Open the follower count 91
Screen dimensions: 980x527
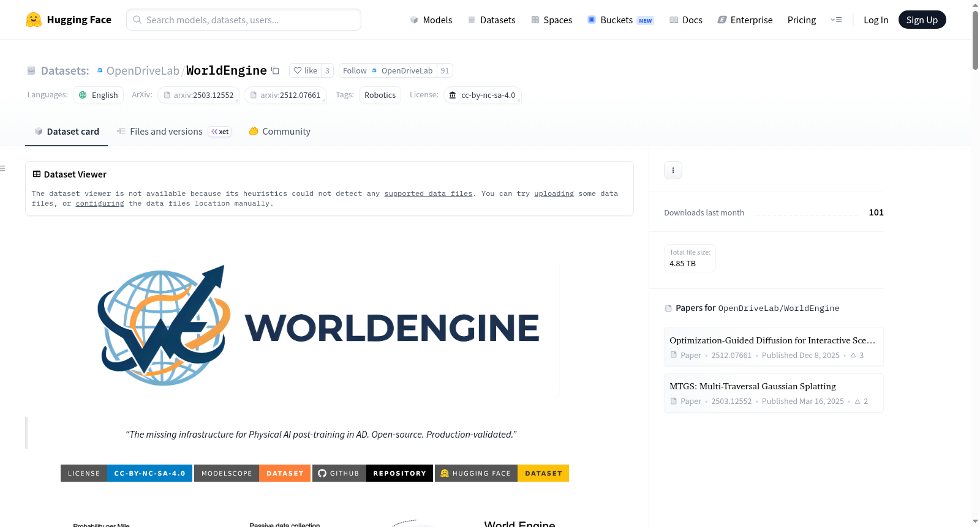click(445, 70)
